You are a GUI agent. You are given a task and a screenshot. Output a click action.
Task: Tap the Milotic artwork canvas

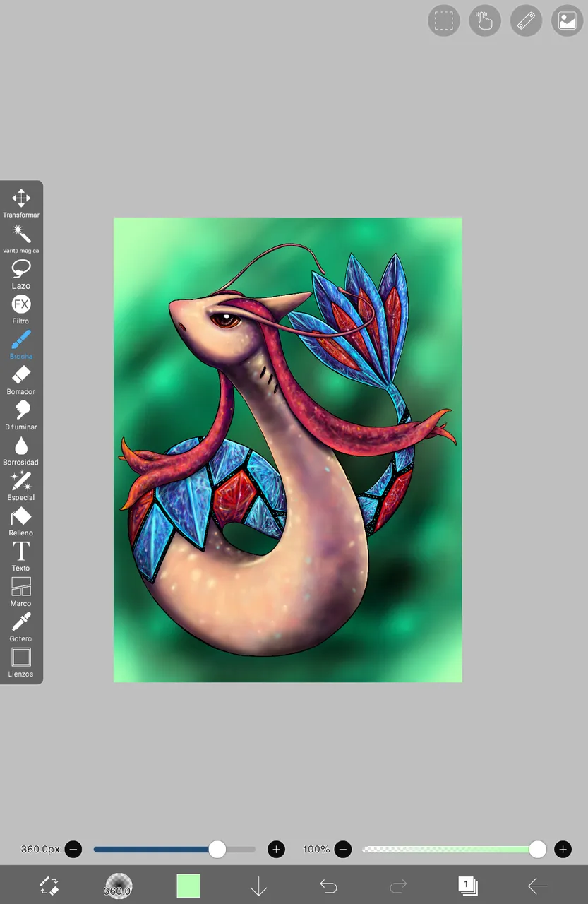point(288,450)
